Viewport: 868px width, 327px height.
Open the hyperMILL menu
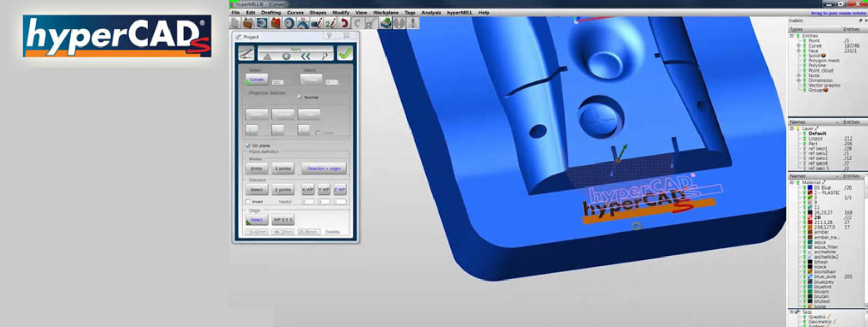pyautogui.click(x=460, y=12)
